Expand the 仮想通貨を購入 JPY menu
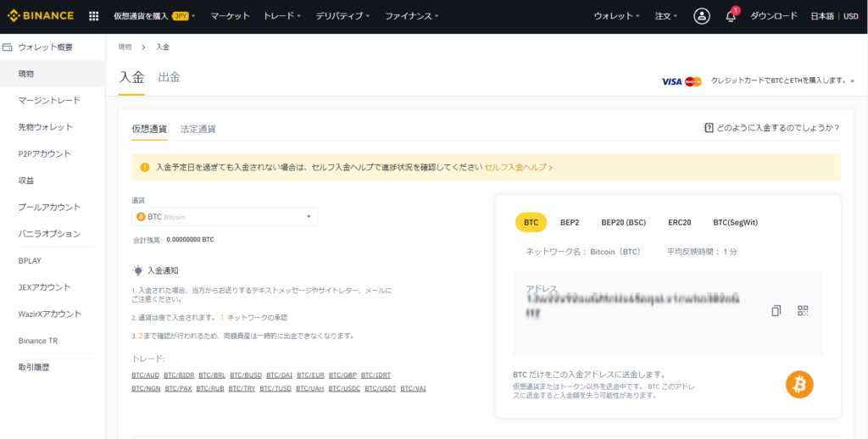868x439 pixels. (154, 16)
